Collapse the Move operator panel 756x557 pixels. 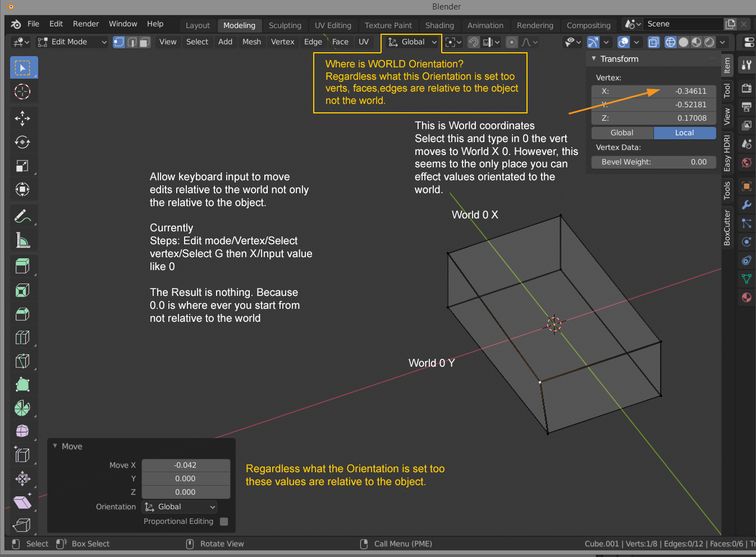click(55, 446)
